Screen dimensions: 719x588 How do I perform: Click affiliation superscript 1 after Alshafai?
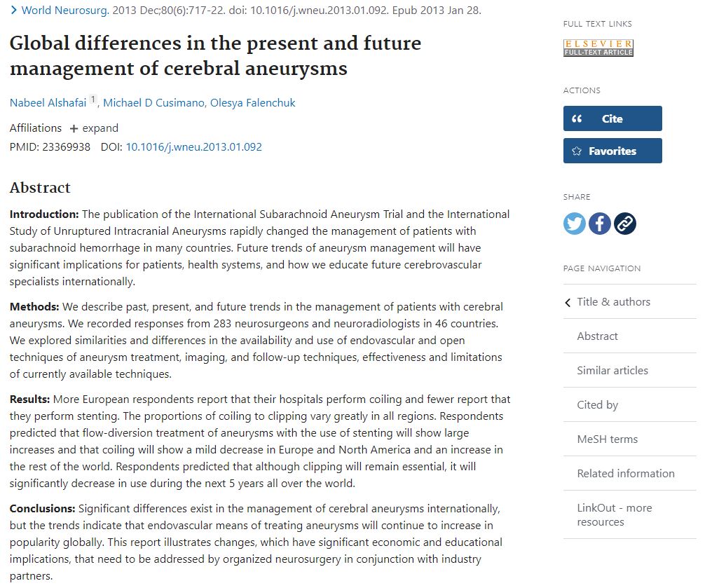(93, 101)
